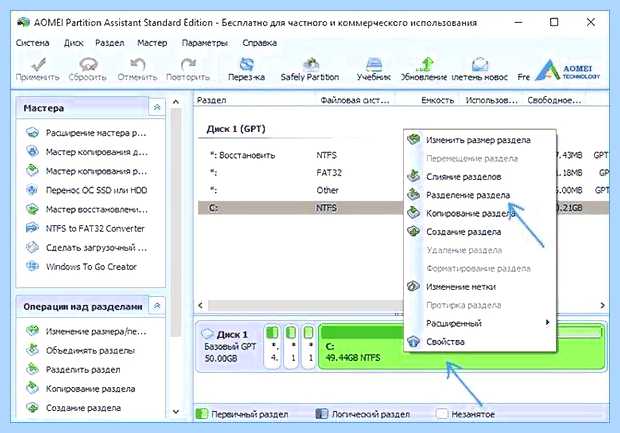Choose Разделение раздела in context menu

tap(480, 195)
